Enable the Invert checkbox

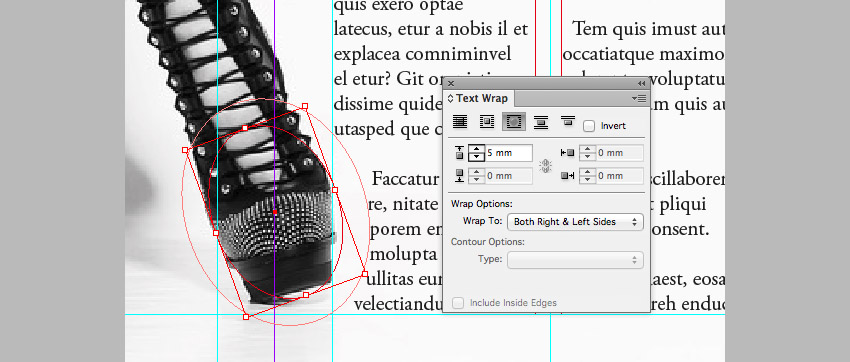[x=589, y=126]
